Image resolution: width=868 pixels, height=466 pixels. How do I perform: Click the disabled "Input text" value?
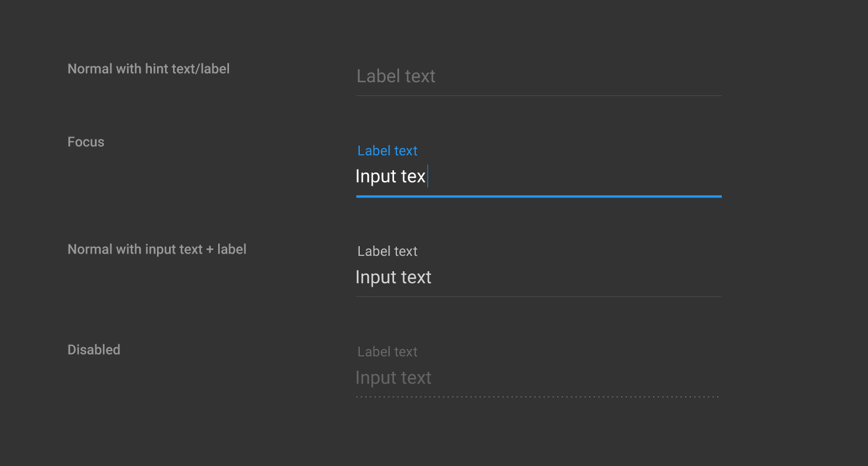click(393, 378)
